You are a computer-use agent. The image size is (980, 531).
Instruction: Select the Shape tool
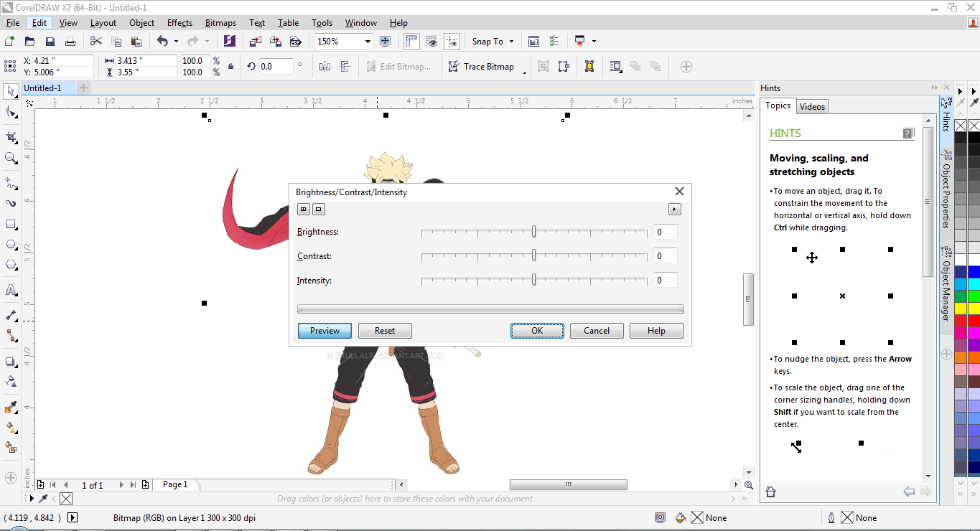coord(11,113)
